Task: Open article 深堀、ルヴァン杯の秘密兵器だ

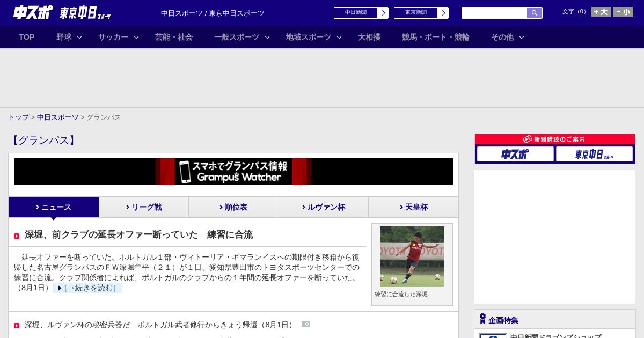Action: pyautogui.click(x=160, y=325)
